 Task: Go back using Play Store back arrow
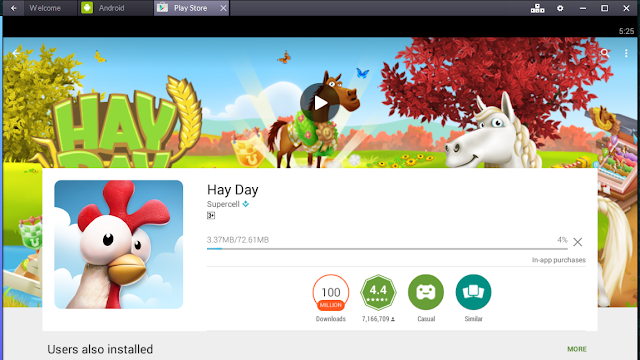[16, 53]
